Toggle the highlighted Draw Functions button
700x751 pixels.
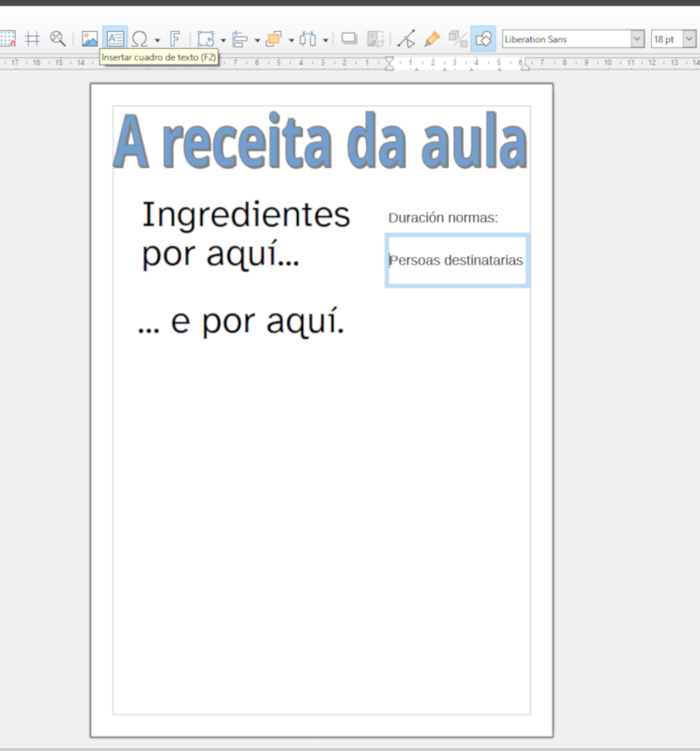[483, 38]
